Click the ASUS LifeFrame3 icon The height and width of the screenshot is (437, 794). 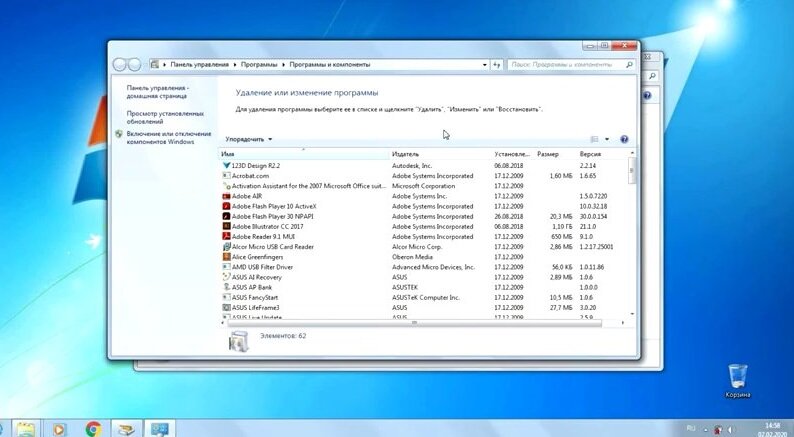(x=226, y=307)
